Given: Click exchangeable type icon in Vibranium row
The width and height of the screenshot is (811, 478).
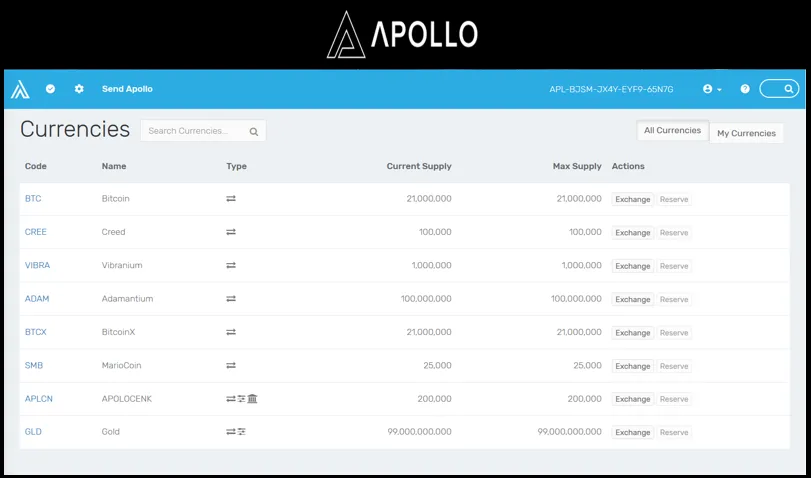Looking at the screenshot, I should pos(231,265).
